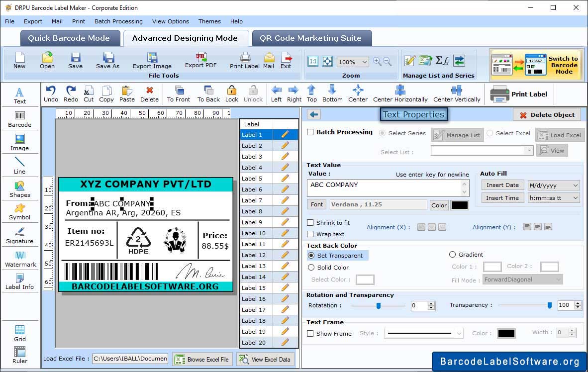Choose the Select Excel radio option
Viewport: 588px width, 372px height.
click(490, 133)
